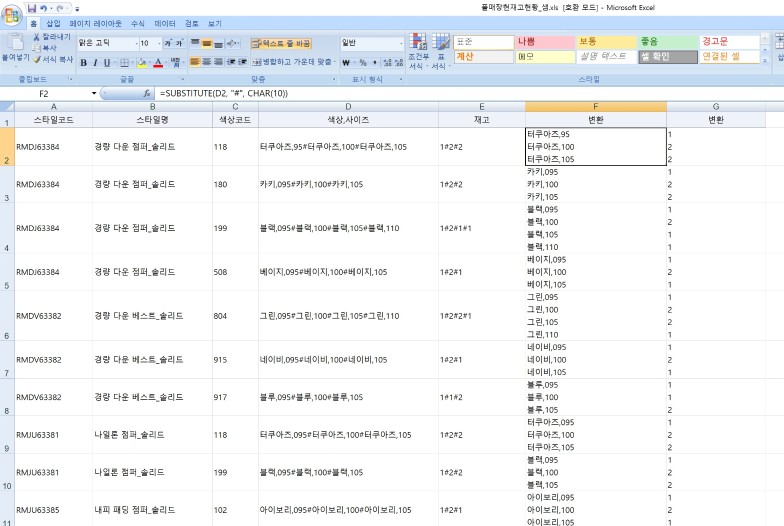Select cell containing 카키,095#카키,100#카키,105
784x526 pixels.
348,184
